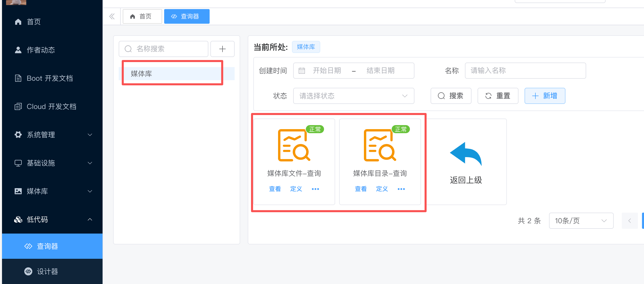Viewport: 644px width, 284px height.
Task: Click the 新增 add button
Action: (x=545, y=96)
